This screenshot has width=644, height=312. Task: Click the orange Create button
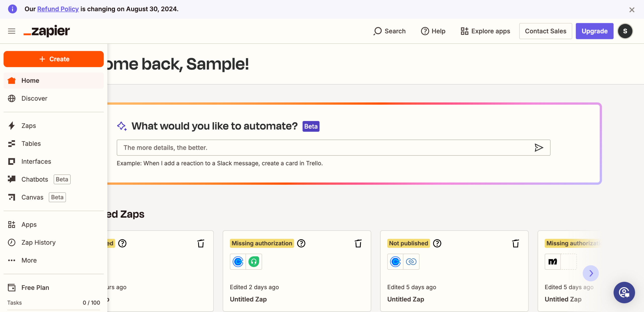[x=54, y=59]
